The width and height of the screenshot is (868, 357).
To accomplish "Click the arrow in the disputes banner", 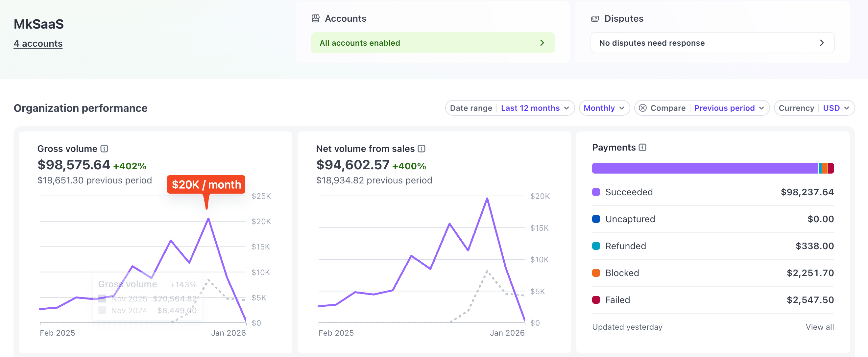I will click(x=822, y=43).
